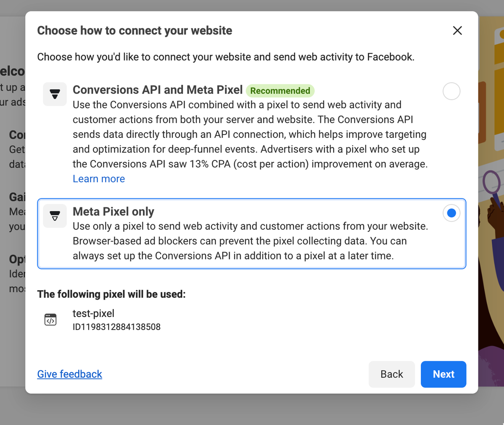Close the connect website dialog
The width and height of the screenshot is (504, 425).
[457, 31]
